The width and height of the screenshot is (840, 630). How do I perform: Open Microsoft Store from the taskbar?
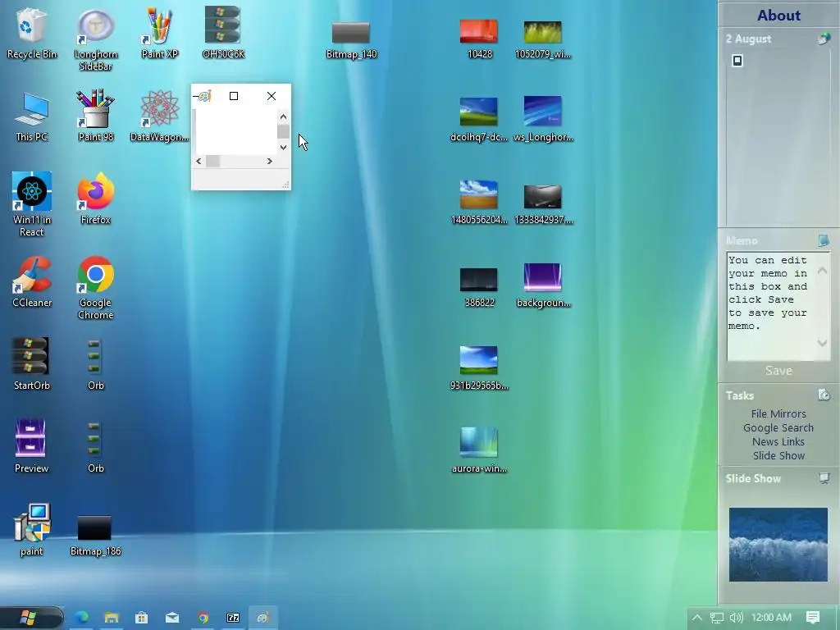(x=141, y=618)
